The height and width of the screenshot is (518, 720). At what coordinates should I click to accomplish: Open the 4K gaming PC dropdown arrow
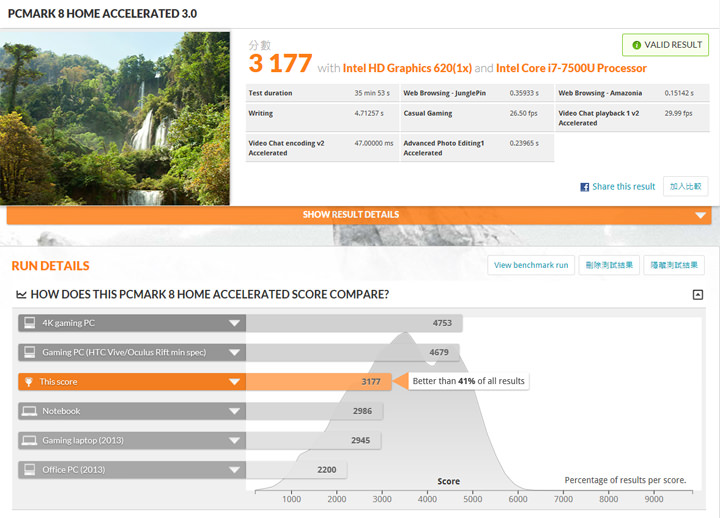click(x=234, y=323)
